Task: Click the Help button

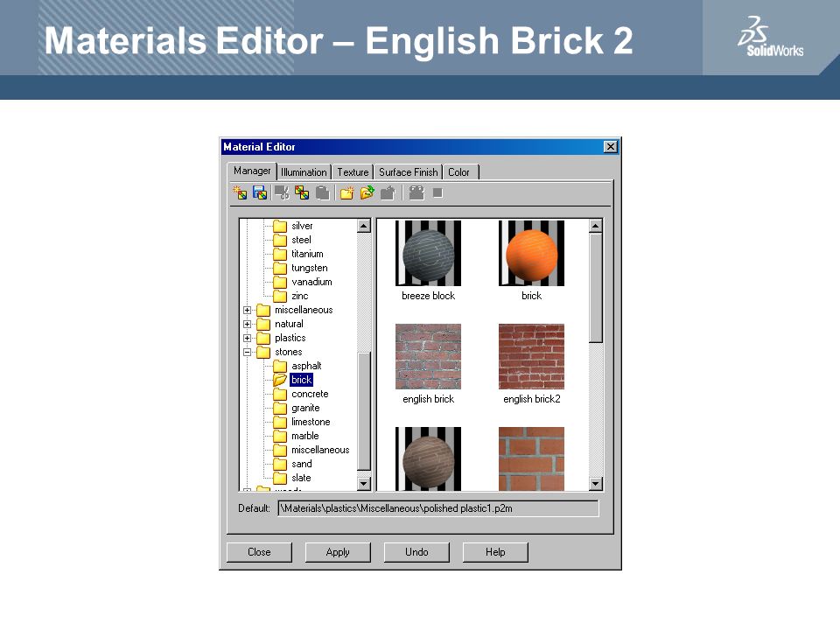Action: pos(495,552)
